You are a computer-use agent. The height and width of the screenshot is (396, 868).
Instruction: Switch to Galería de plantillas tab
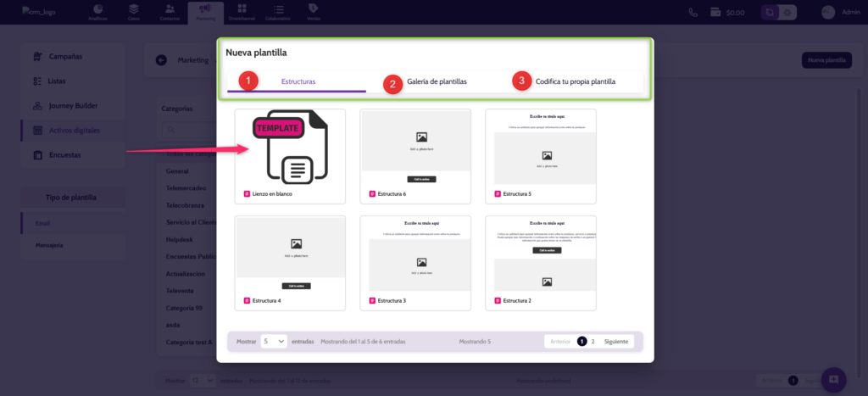(437, 81)
